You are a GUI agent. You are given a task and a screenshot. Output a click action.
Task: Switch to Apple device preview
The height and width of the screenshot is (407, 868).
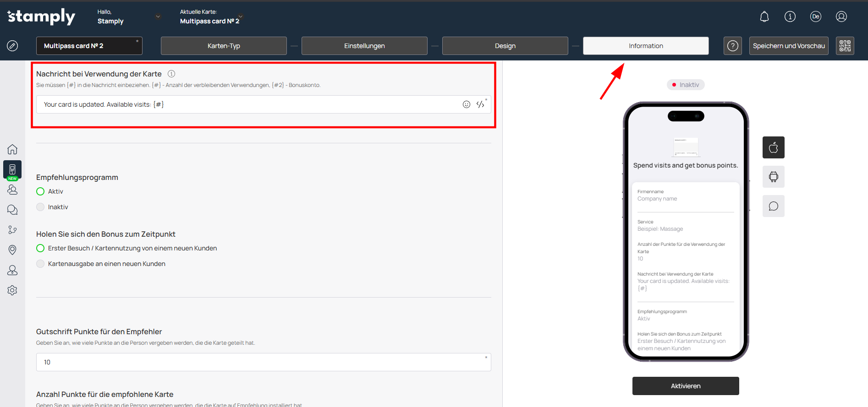(773, 147)
